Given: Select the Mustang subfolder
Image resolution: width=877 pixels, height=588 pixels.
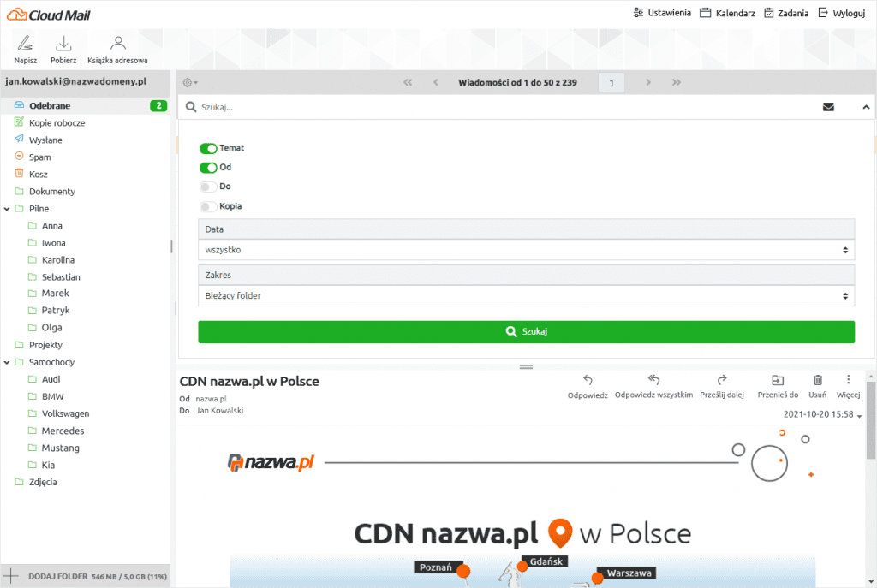Looking at the screenshot, I should tap(60, 448).
